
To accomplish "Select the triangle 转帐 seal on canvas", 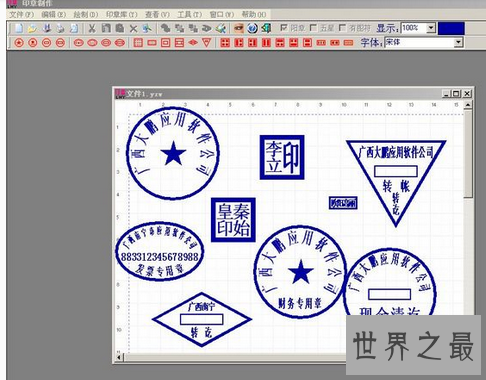I will point(396,183).
